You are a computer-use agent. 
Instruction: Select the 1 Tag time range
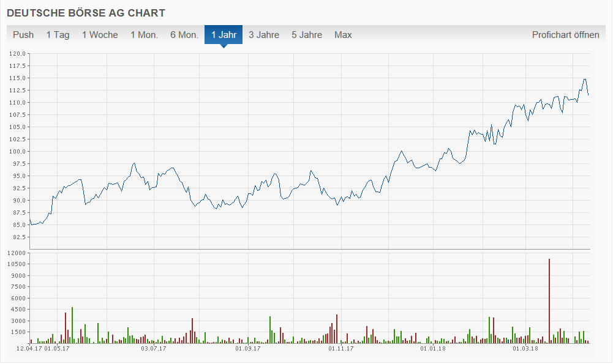click(x=58, y=35)
